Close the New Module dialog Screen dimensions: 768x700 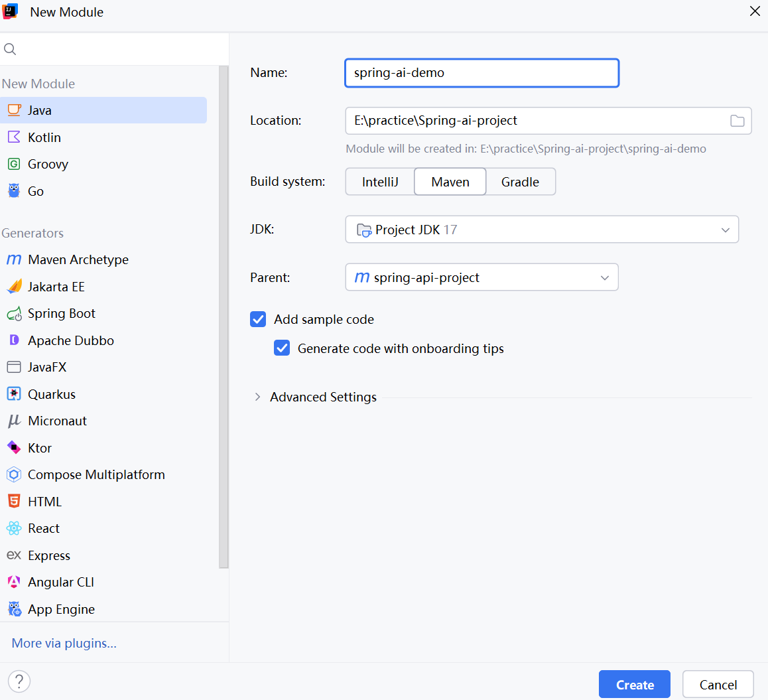[x=755, y=11]
